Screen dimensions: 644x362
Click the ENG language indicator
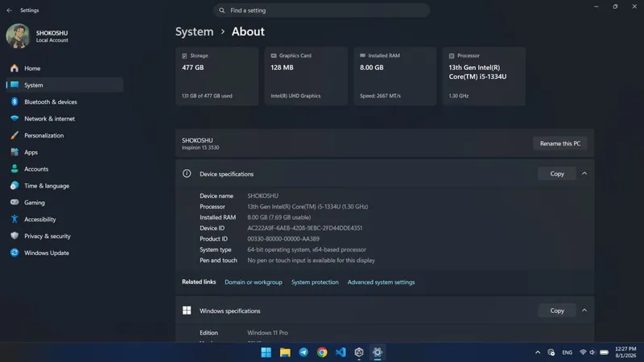click(x=568, y=352)
